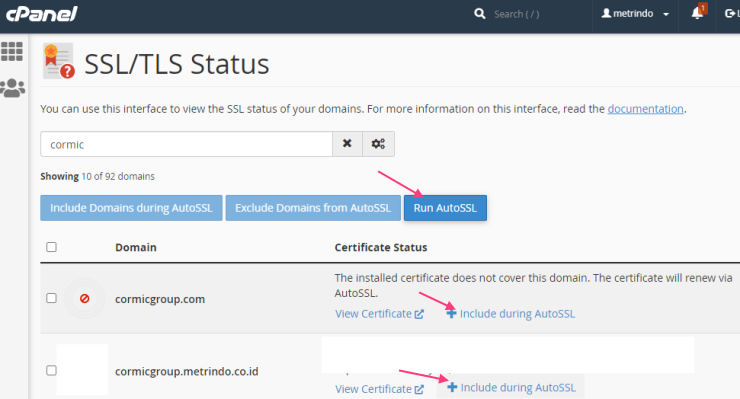Viewport: 740px width, 399px height.
Task: Click the cPanel logo
Action: (x=42, y=14)
